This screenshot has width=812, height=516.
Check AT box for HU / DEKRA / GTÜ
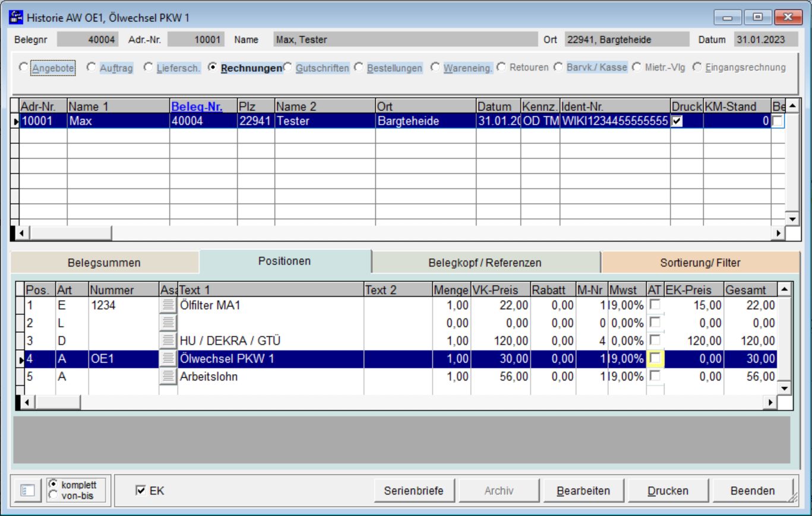click(x=655, y=341)
